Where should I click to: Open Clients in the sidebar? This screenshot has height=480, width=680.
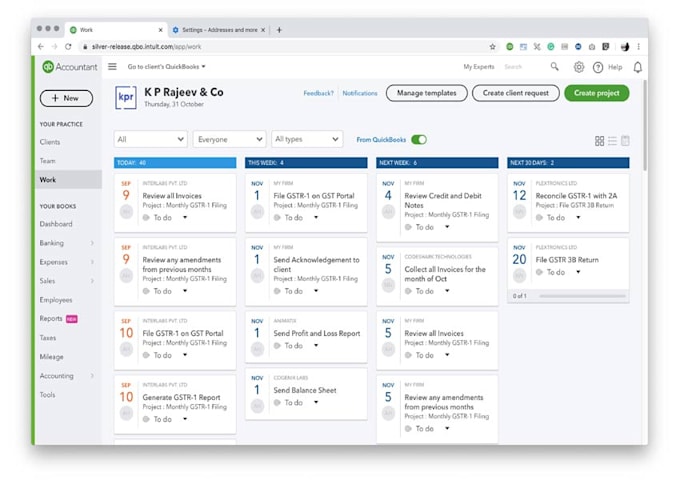coord(50,142)
